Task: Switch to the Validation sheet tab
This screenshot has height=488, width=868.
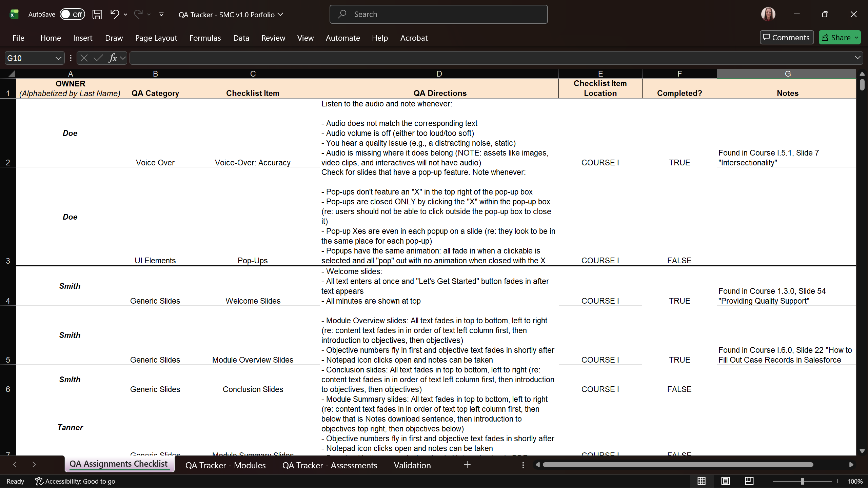Action: tap(412, 465)
